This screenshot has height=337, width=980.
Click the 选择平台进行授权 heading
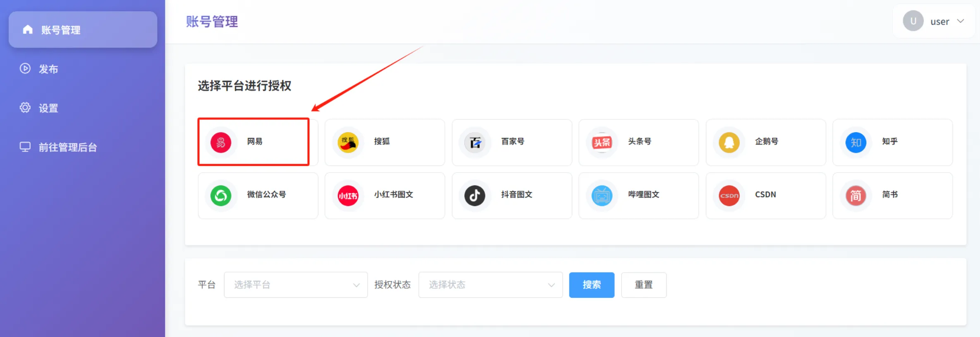coord(244,86)
